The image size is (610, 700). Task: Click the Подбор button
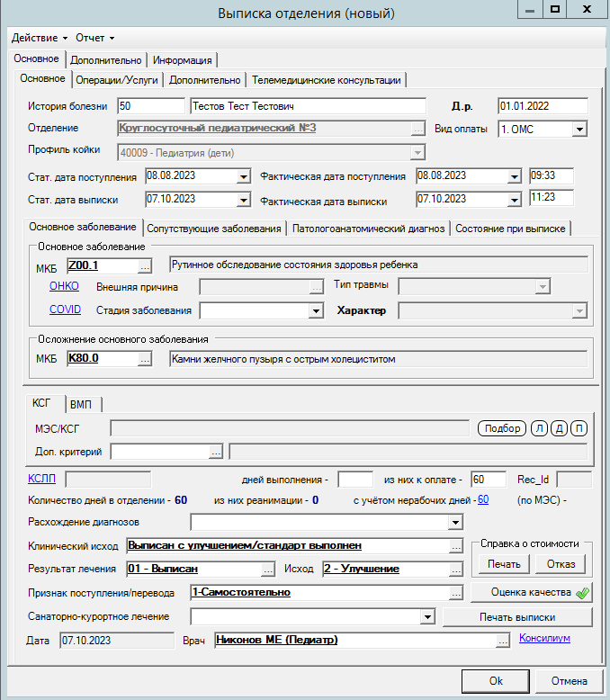502,428
